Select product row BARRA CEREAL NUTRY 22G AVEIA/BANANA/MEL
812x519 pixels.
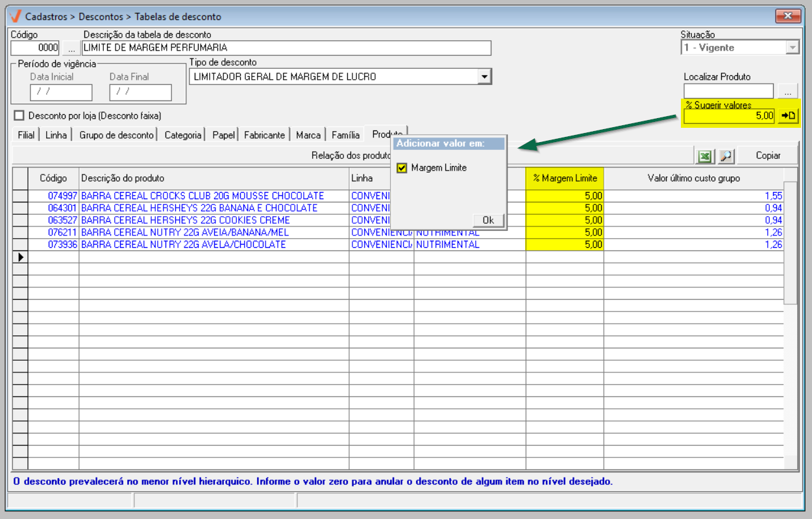pyautogui.click(x=185, y=232)
